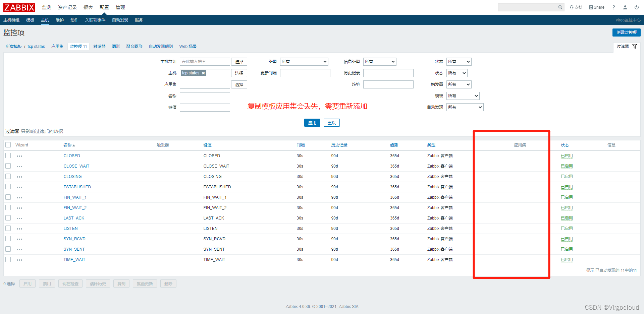This screenshot has width=644, height=314.
Task: Click the 应用 apply filter button
Action: (x=312, y=123)
